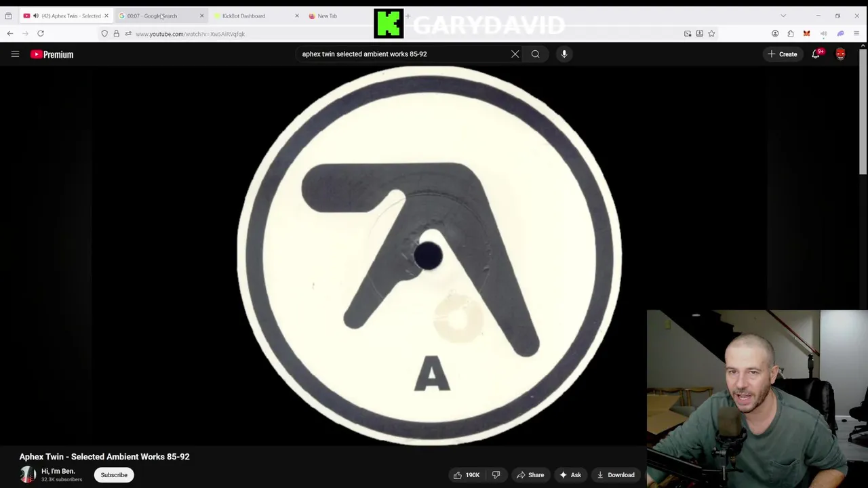Image resolution: width=868 pixels, height=488 pixels.
Task: Close the KickBot Dashboard tab
Action: coord(296,16)
